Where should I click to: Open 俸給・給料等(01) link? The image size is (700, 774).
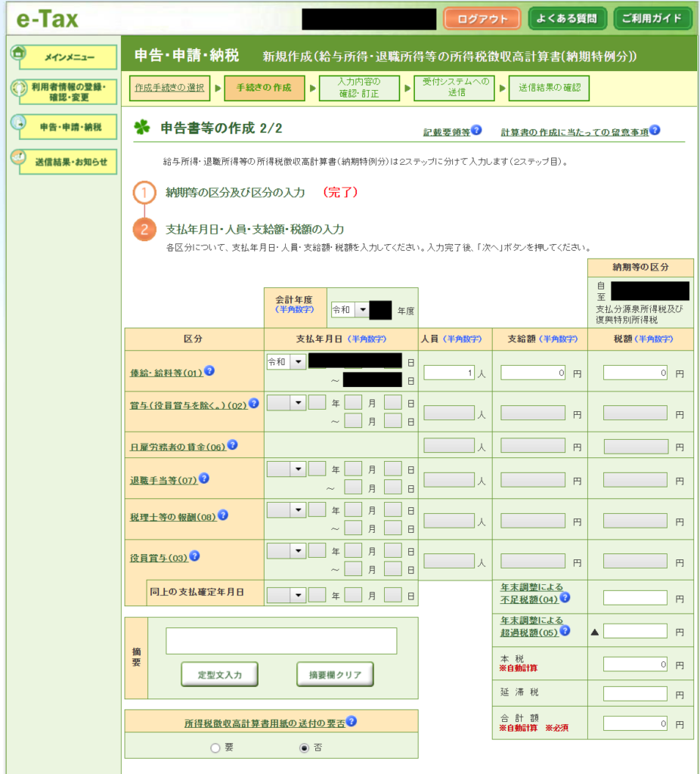(166, 373)
